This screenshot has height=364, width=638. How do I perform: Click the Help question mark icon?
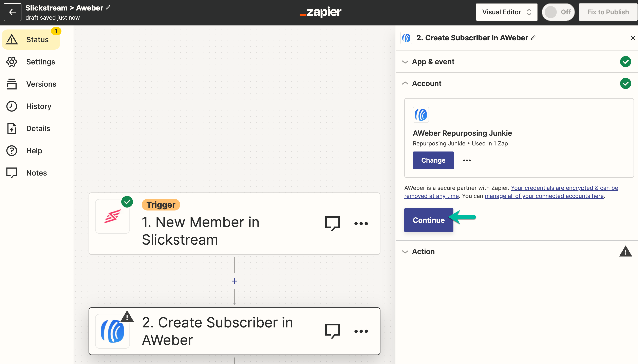(x=12, y=151)
